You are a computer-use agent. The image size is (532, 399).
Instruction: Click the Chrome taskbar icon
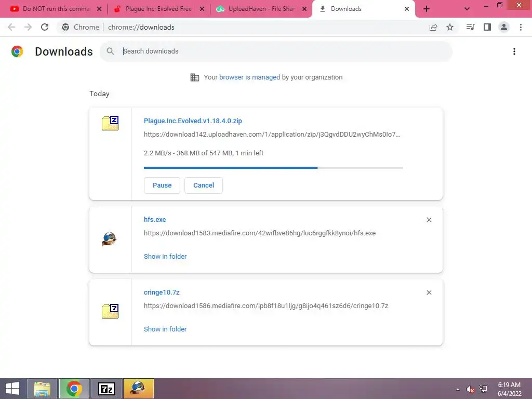coord(74,389)
